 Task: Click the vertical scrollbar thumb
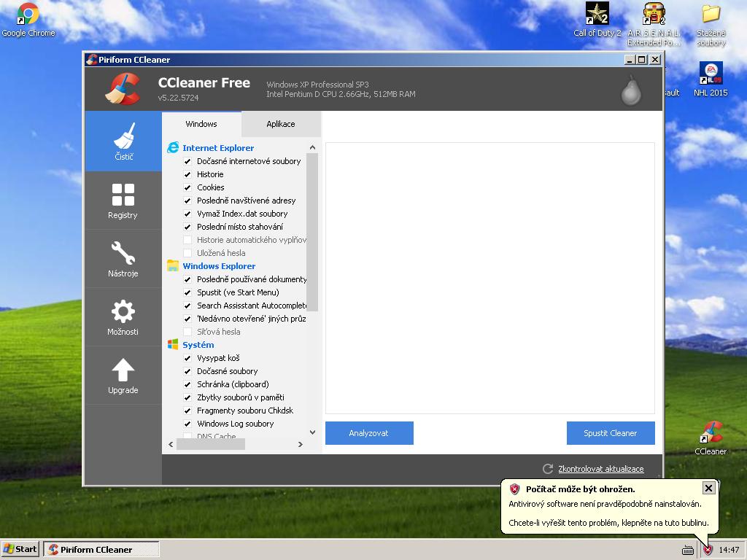coord(312,232)
